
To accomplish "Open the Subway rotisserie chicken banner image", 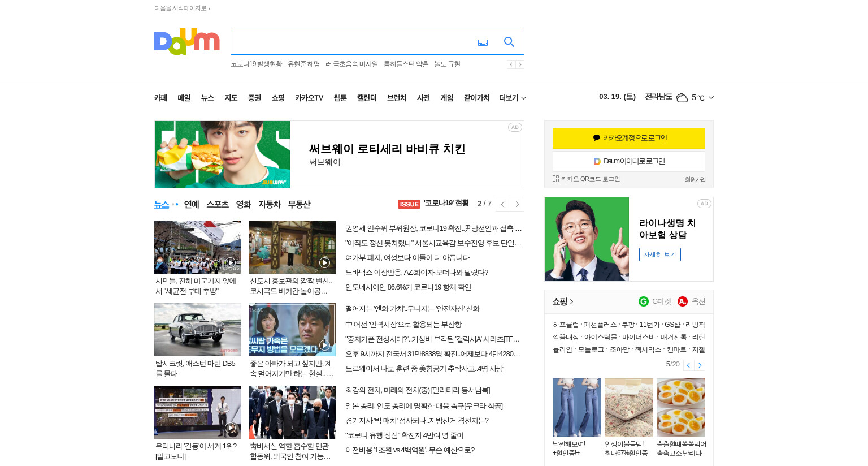I will (x=222, y=154).
